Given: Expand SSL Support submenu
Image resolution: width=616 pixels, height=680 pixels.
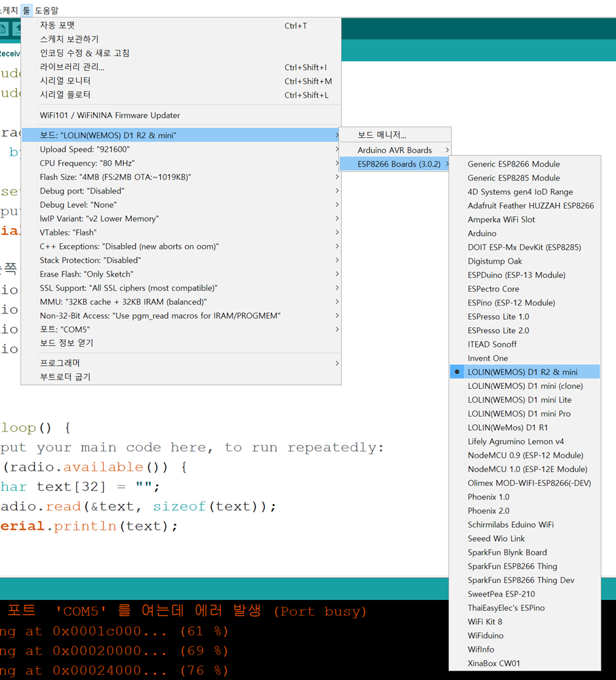Looking at the screenshot, I should (x=181, y=288).
